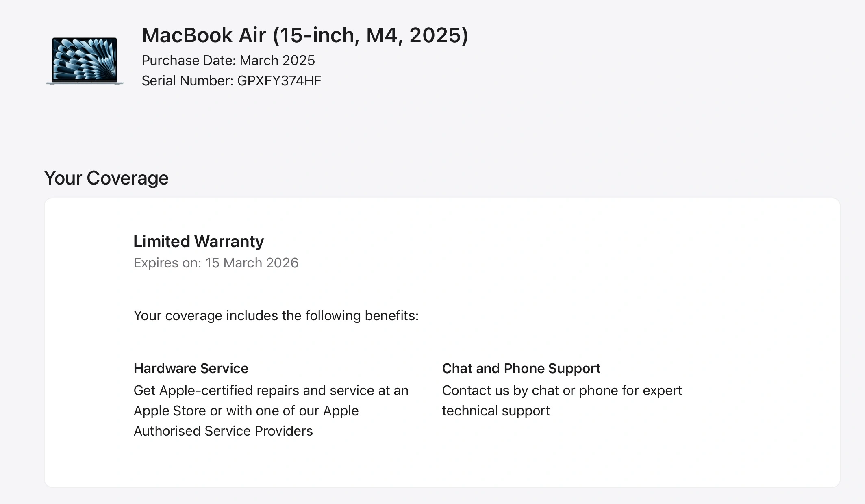865x504 pixels.
Task: Click the Authorised Service Providers text
Action: [223, 431]
